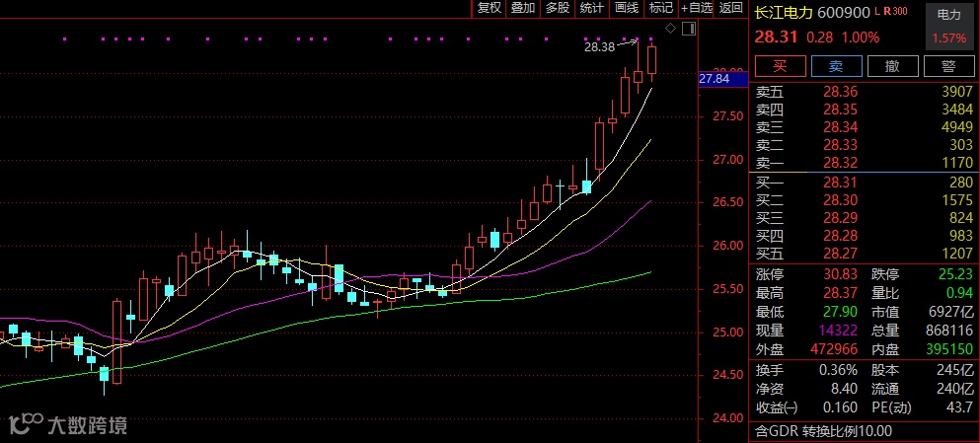Click the 28.38 high price label
980x443 pixels.
(599, 46)
